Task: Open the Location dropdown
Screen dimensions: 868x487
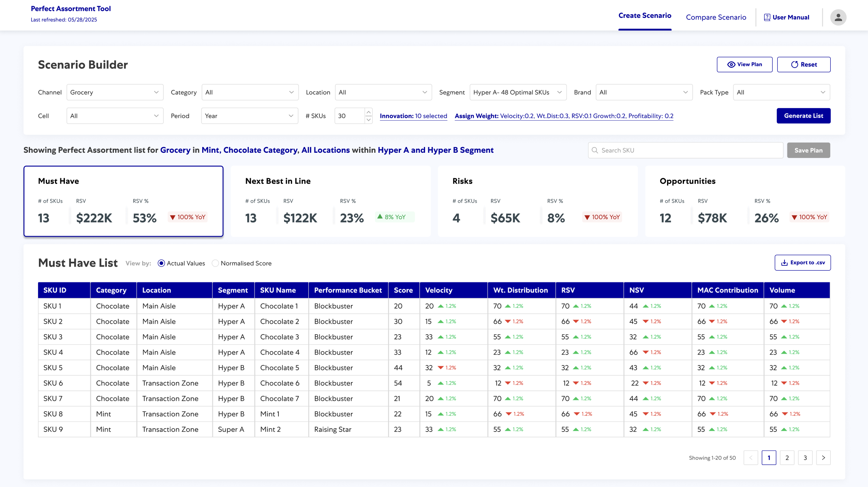Action: [x=383, y=92]
